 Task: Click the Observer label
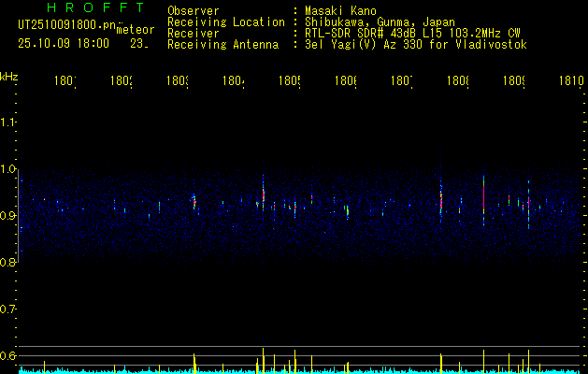[x=194, y=10]
